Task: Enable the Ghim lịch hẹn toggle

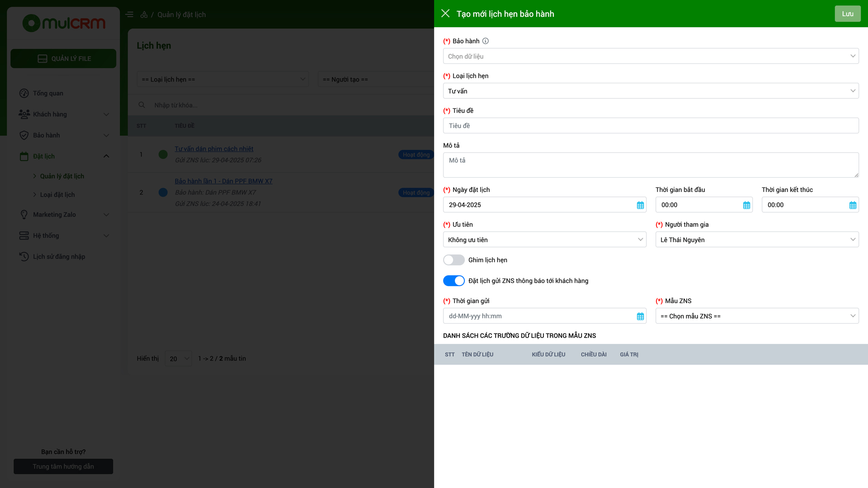Action: click(x=453, y=260)
